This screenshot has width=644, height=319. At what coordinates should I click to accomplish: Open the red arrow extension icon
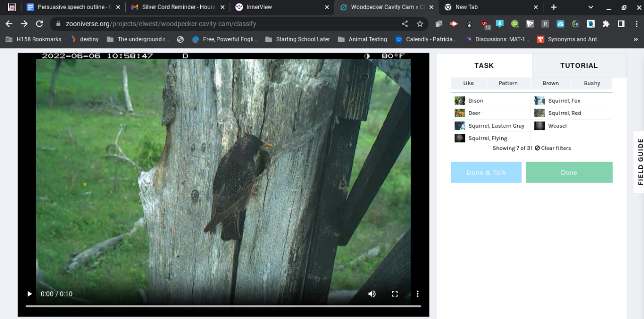(x=454, y=24)
